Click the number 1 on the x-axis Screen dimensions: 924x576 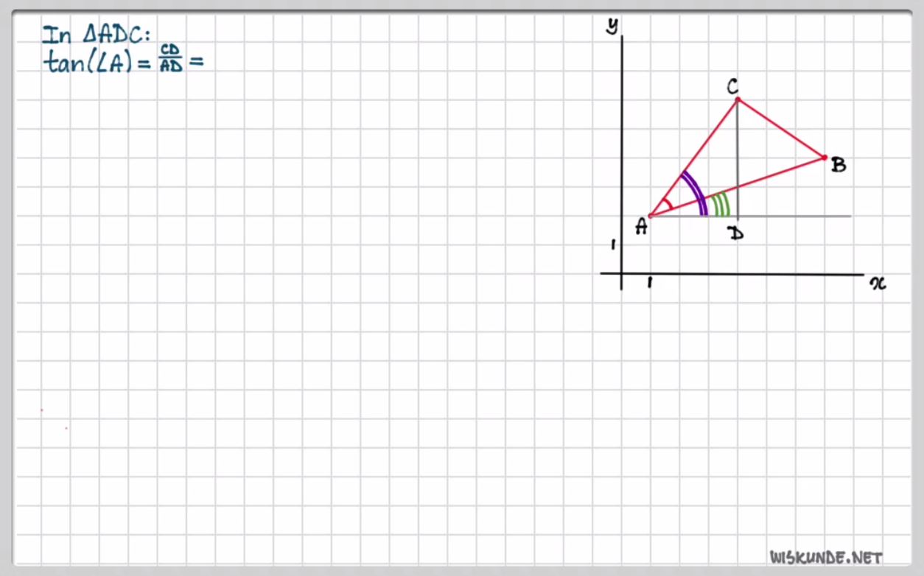pos(649,283)
